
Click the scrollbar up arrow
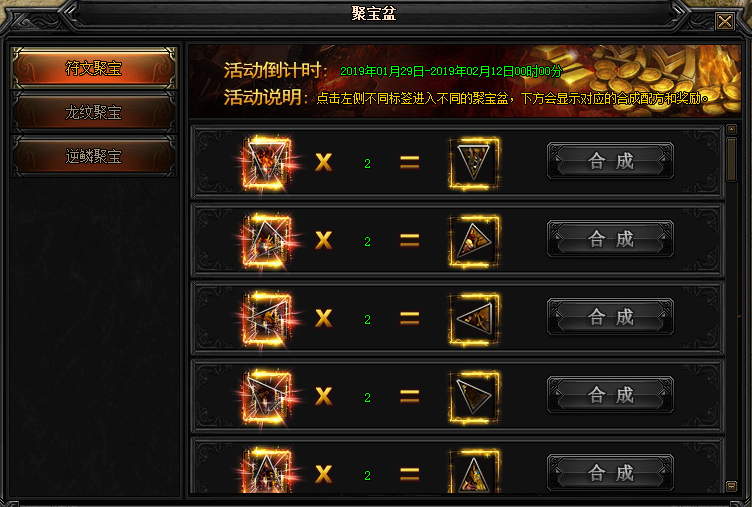pyautogui.click(x=731, y=129)
